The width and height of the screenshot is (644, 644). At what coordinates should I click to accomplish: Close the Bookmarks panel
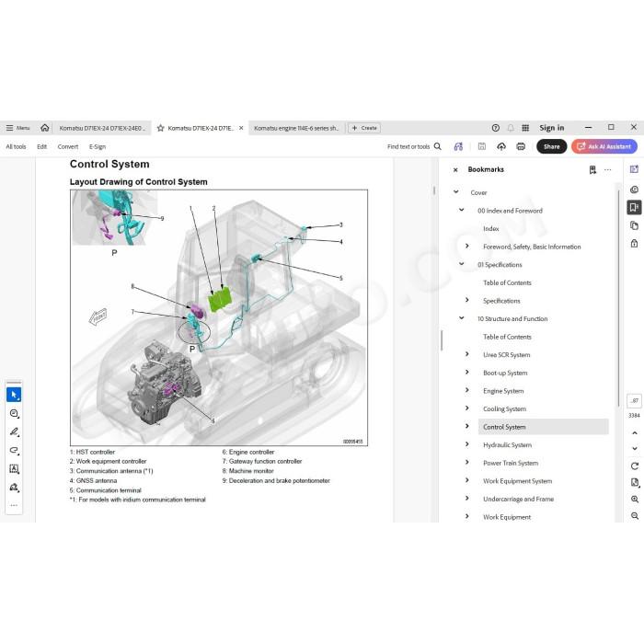(x=455, y=169)
